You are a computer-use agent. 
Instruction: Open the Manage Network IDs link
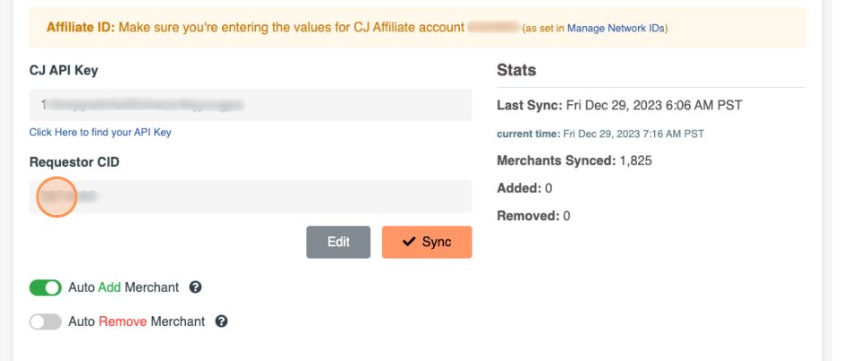(x=616, y=29)
